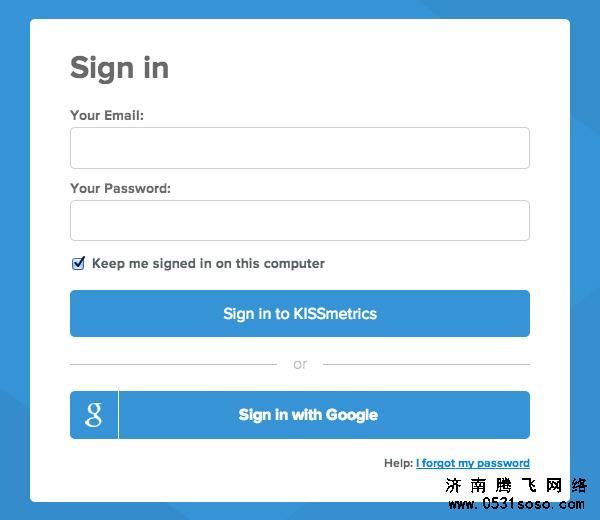Screen dimensions: 600x520
Task: Click the divider line left of "or"
Action: (x=173, y=364)
